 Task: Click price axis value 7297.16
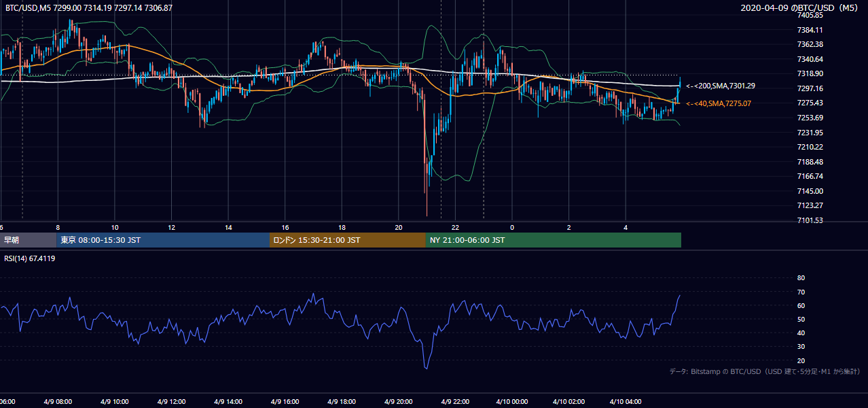point(810,88)
